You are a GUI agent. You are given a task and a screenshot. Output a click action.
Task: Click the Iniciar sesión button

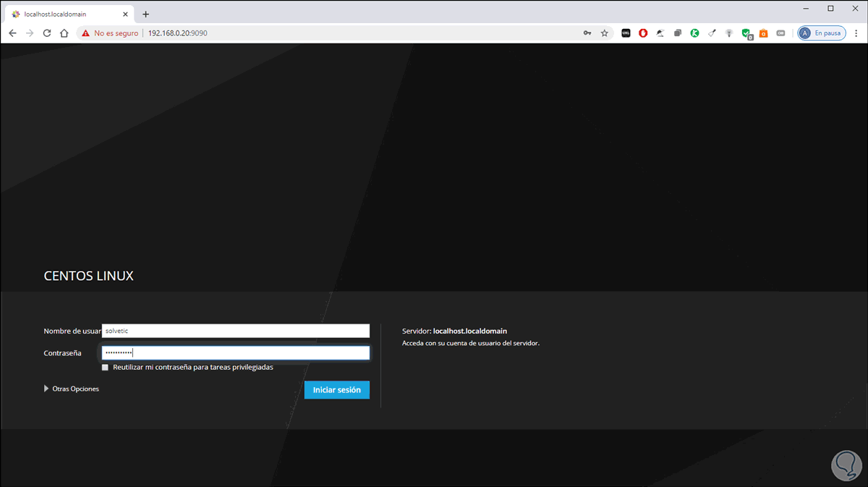point(337,389)
